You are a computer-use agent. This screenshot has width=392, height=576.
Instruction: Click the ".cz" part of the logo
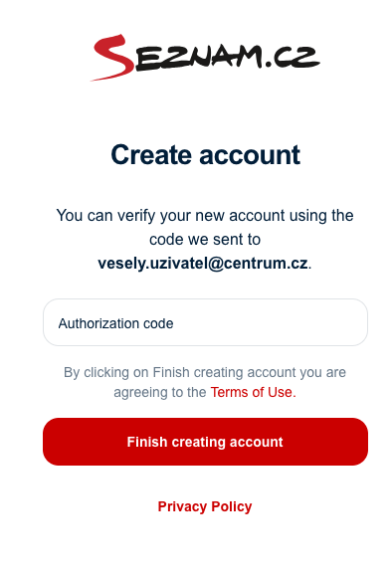[293, 58]
